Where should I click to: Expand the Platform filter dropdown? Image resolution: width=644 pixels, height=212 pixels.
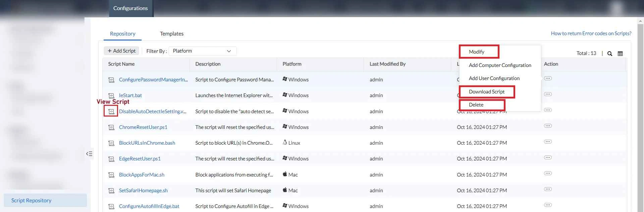203,51
